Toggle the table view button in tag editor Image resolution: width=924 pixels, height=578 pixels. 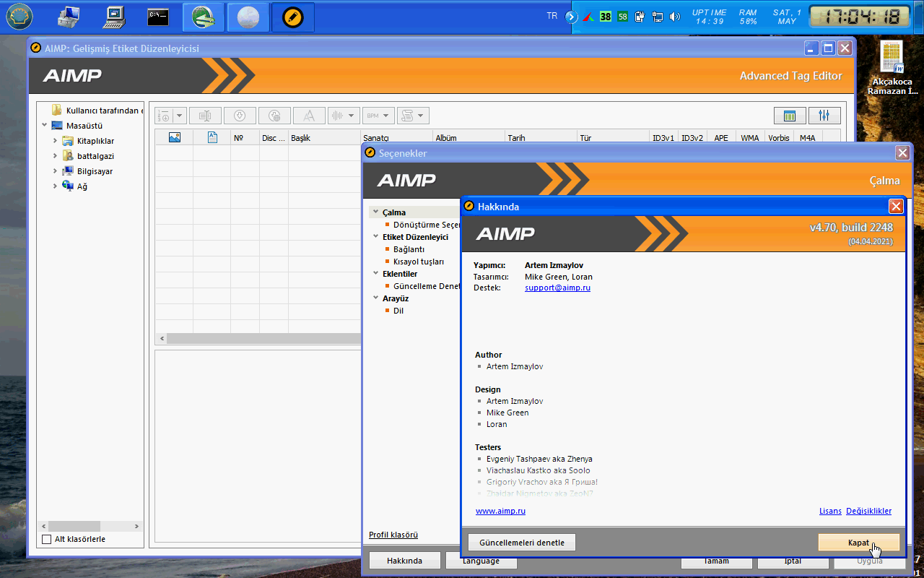[790, 116]
